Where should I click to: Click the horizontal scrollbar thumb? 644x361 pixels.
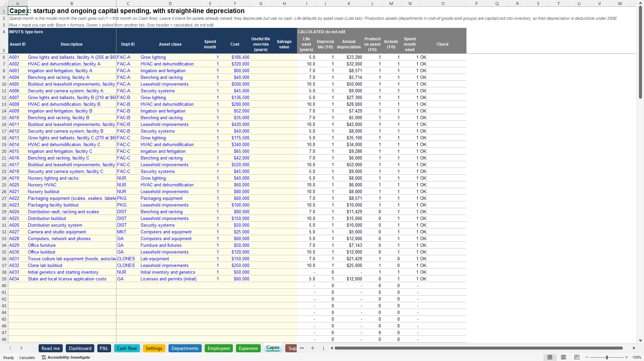[x=479, y=348]
